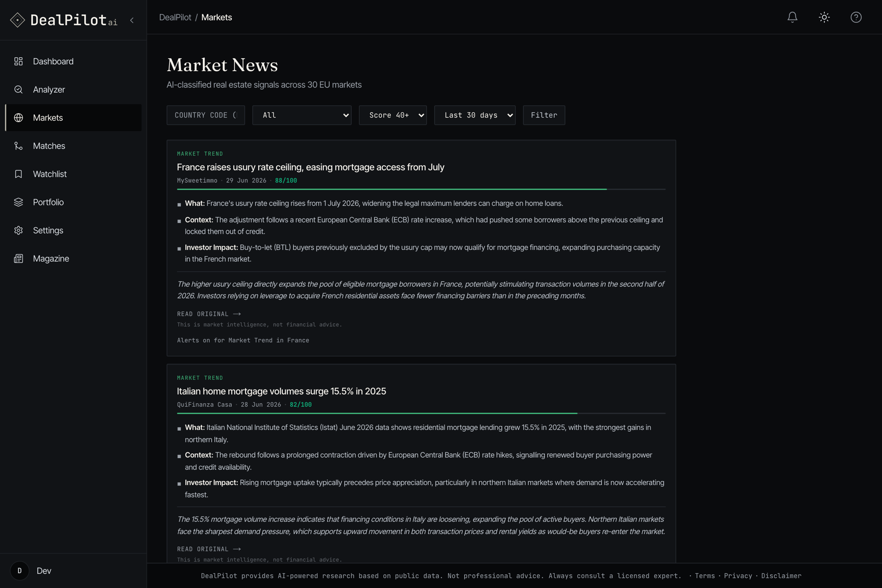882x588 pixels.
Task: Click the Markets breadcrumb
Action: (217, 17)
